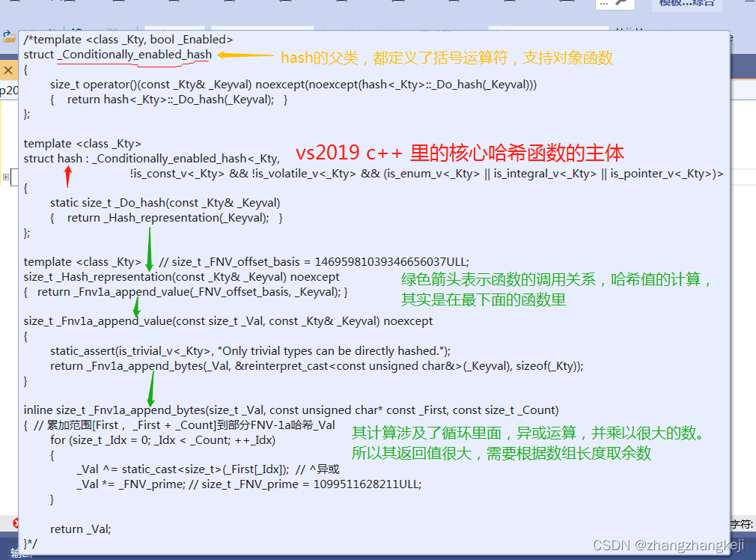The image size is (756, 560).
Task: Close the left tool window with its × button
Action: 7,70
